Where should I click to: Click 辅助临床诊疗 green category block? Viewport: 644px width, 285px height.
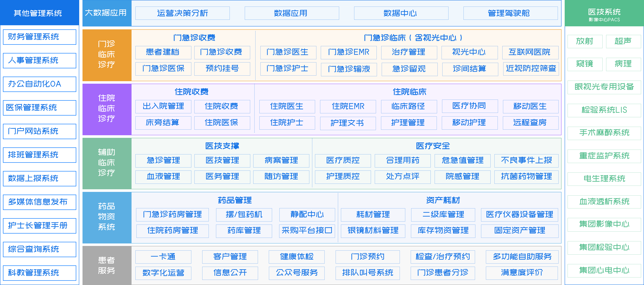107,163
